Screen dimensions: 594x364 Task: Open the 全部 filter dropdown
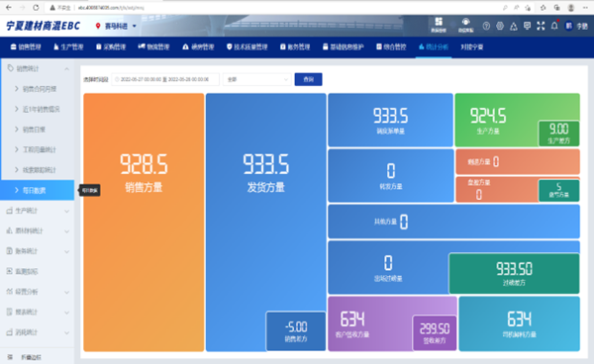click(x=256, y=79)
